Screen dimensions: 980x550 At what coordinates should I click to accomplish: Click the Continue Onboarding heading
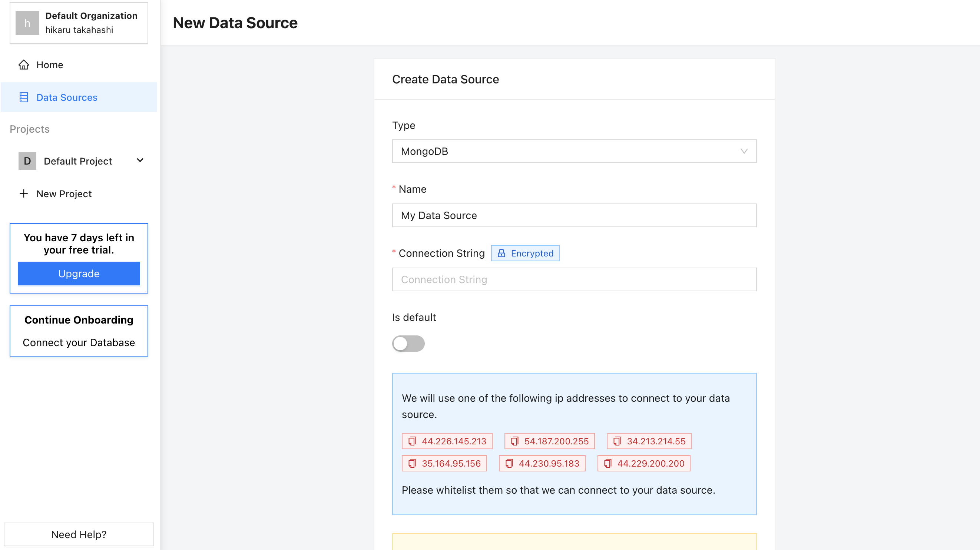coord(79,320)
